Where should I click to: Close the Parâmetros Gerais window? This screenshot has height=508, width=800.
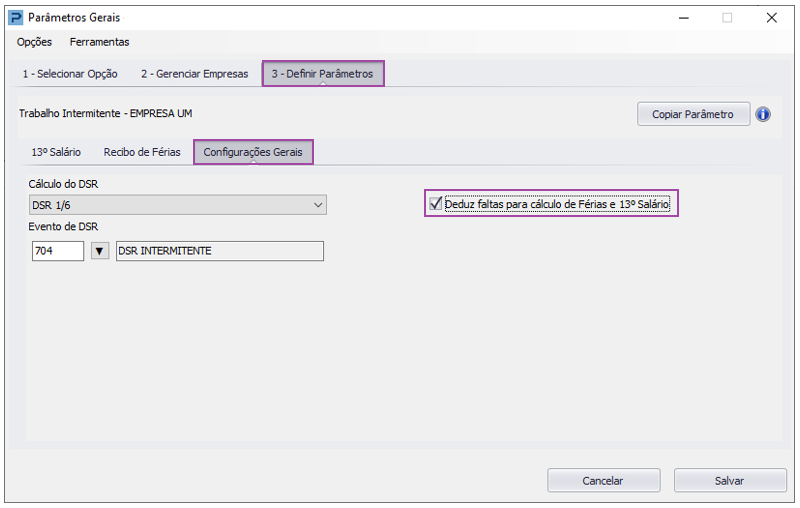[x=771, y=18]
